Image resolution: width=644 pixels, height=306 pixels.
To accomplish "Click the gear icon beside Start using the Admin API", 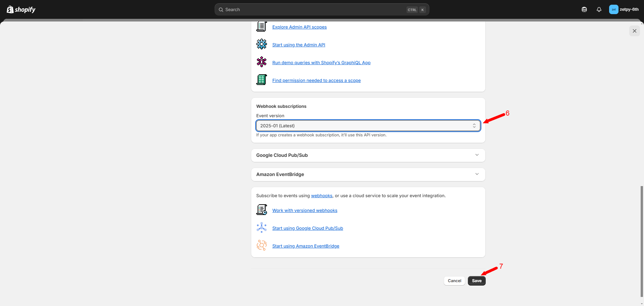I will 262,44.
